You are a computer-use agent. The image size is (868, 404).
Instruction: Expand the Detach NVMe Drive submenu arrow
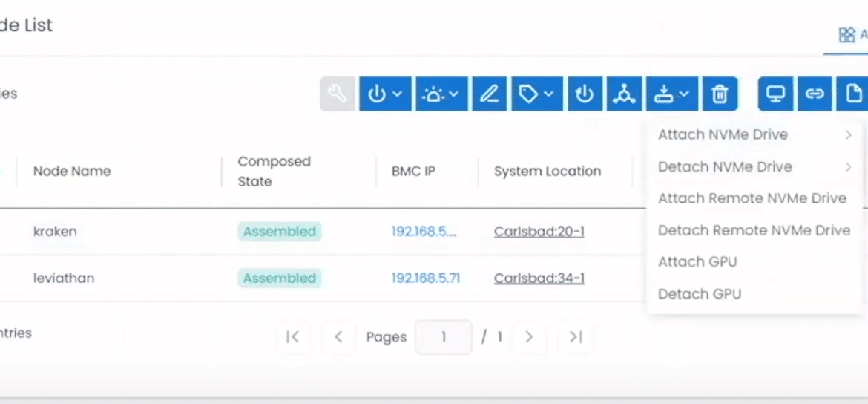tap(848, 167)
